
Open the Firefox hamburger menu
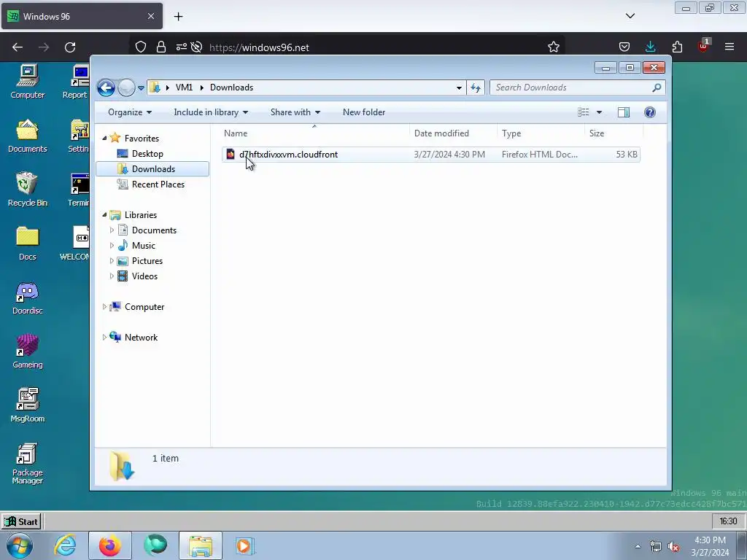(x=729, y=47)
